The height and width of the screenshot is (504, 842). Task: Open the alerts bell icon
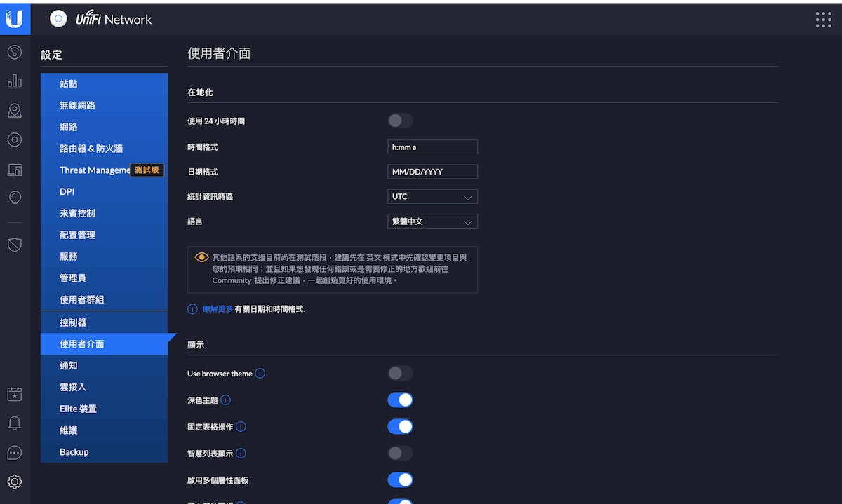point(14,423)
